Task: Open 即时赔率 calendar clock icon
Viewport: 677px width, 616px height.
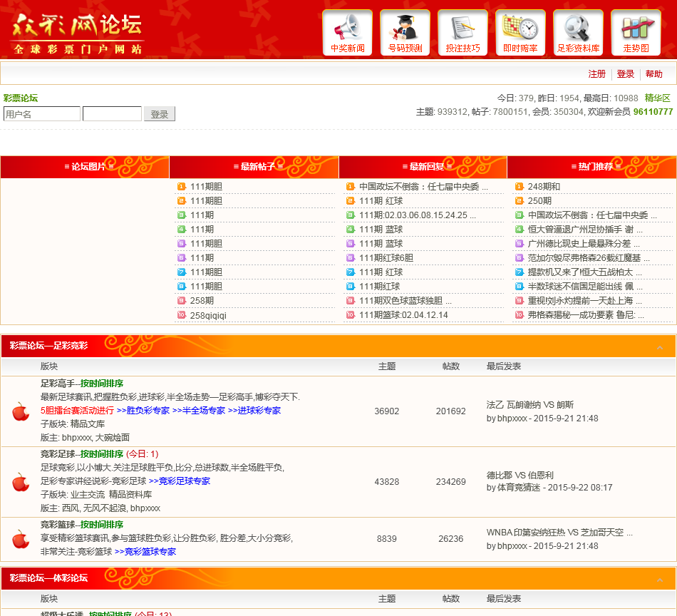Action: coord(521,33)
